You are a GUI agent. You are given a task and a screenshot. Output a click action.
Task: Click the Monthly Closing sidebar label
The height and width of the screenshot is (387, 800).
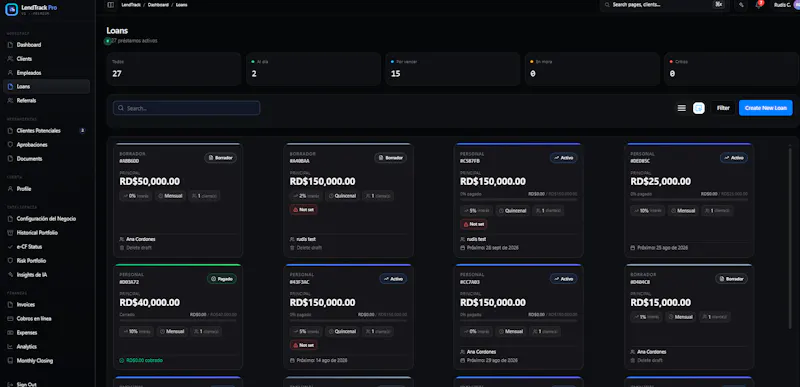pos(35,360)
